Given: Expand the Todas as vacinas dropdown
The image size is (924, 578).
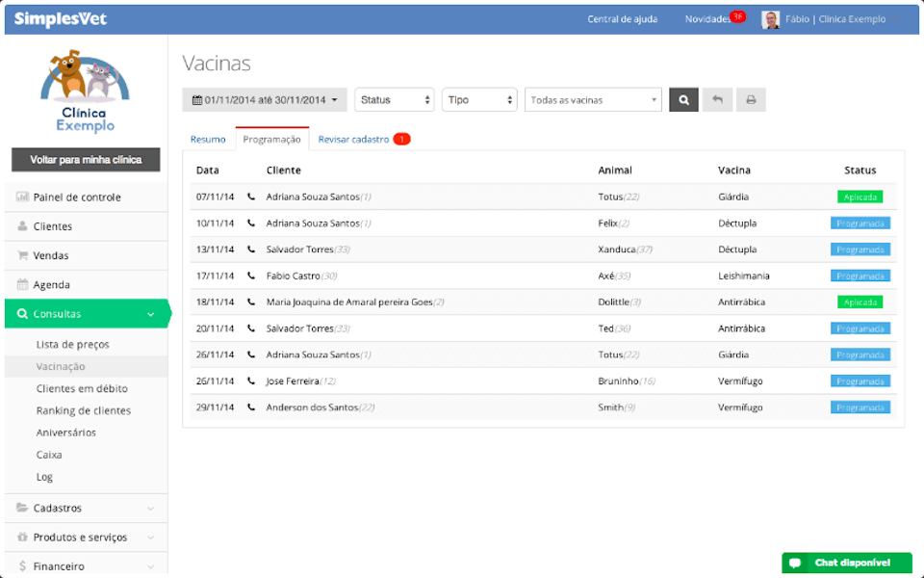Looking at the screenshot, I should point(593,99).
